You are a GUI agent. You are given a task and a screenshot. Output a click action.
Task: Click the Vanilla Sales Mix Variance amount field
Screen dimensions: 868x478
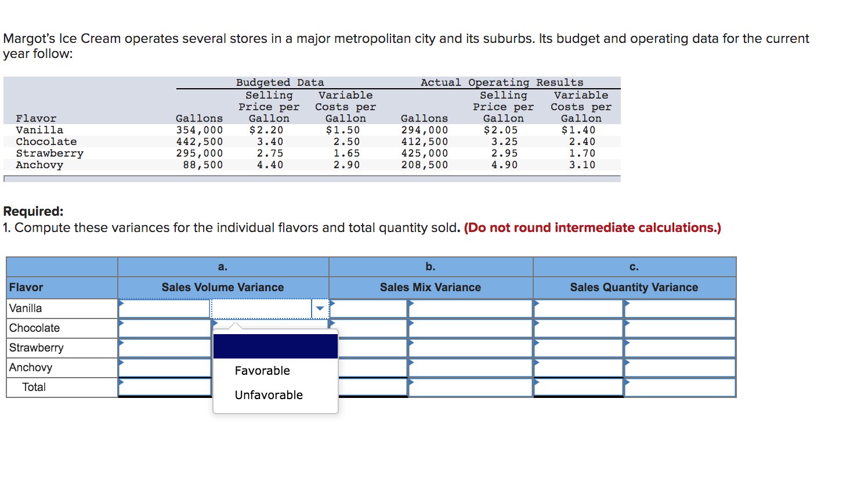368,309
